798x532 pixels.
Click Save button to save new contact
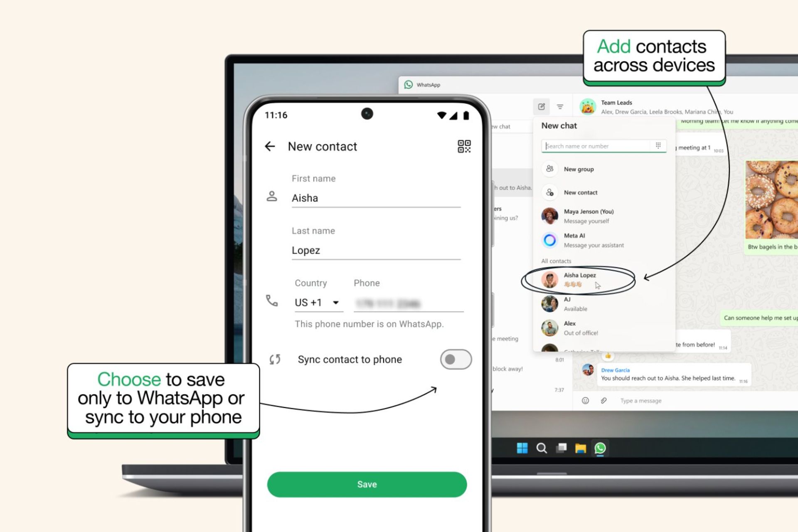(x=366, y=484)
